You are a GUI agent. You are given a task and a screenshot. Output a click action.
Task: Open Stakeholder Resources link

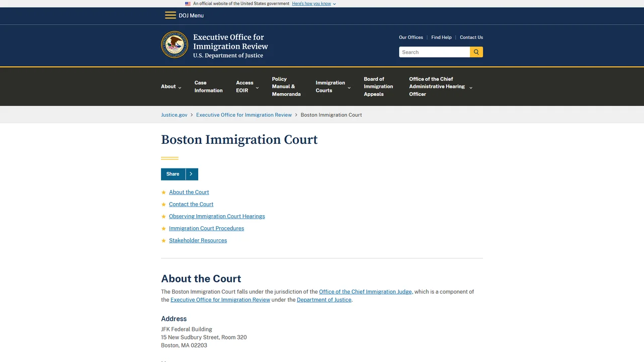[x=198, y=240]
